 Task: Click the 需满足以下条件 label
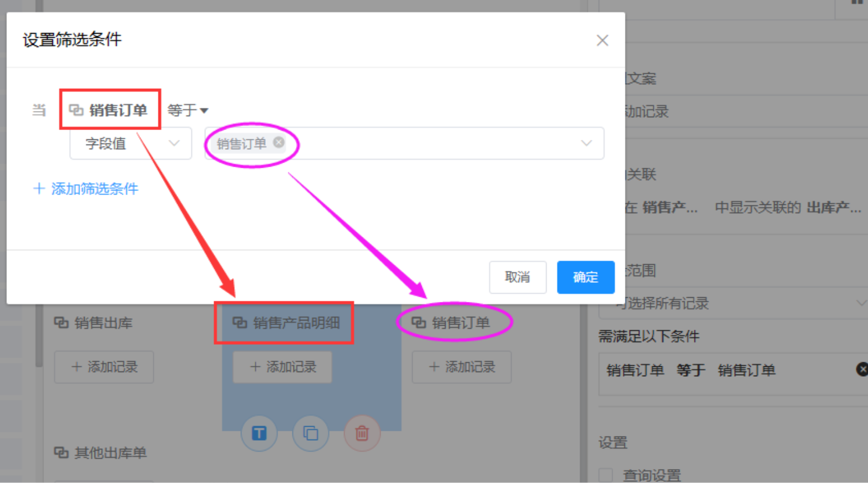pyautogui.click(x=649, y=336)
